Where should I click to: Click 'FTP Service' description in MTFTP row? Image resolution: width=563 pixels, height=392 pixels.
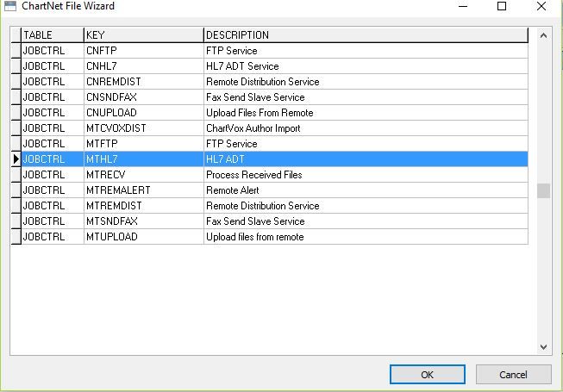[232, 144]
